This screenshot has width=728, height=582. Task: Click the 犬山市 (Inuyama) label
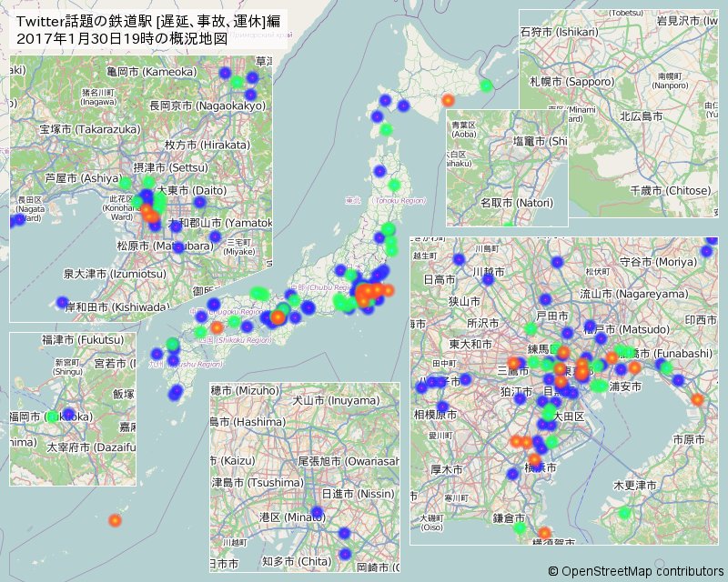click(x=336, y=400)
